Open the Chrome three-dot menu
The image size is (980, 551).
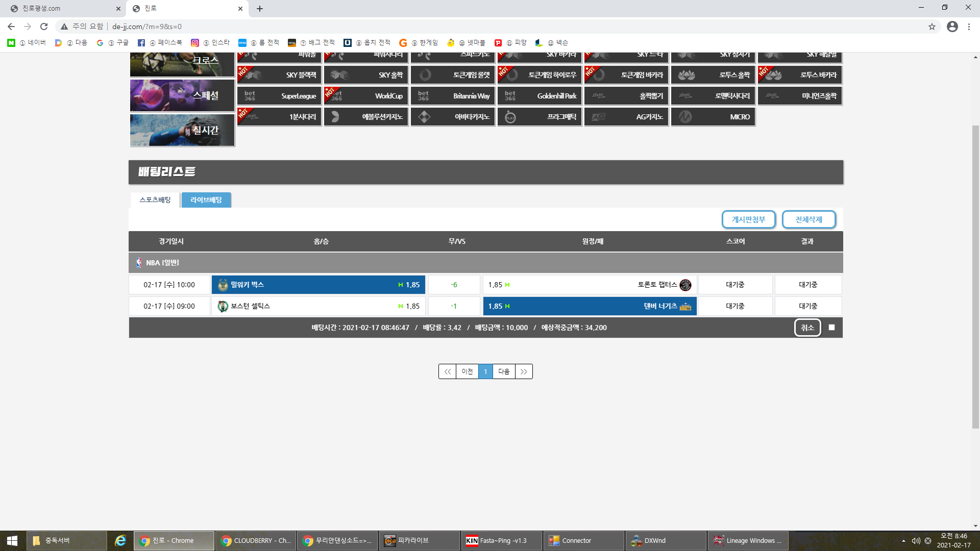969,27
